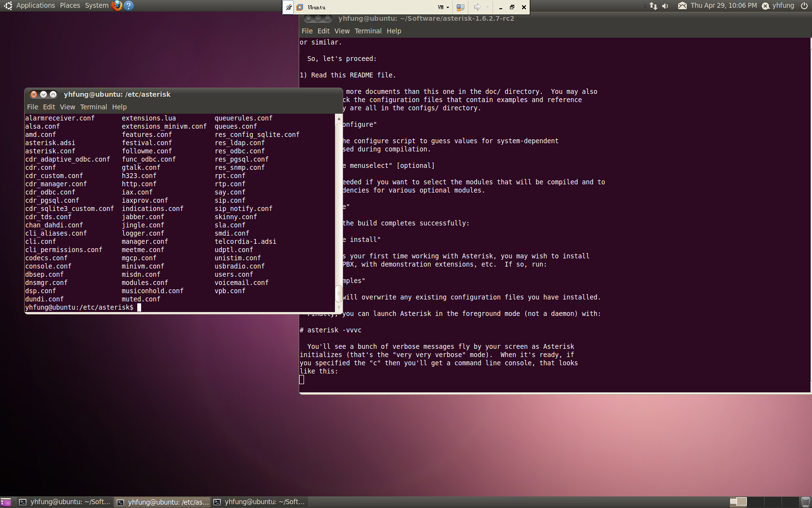Click the VMware Ubuntu VM icon
812x508 pixels.
point(300,7)
